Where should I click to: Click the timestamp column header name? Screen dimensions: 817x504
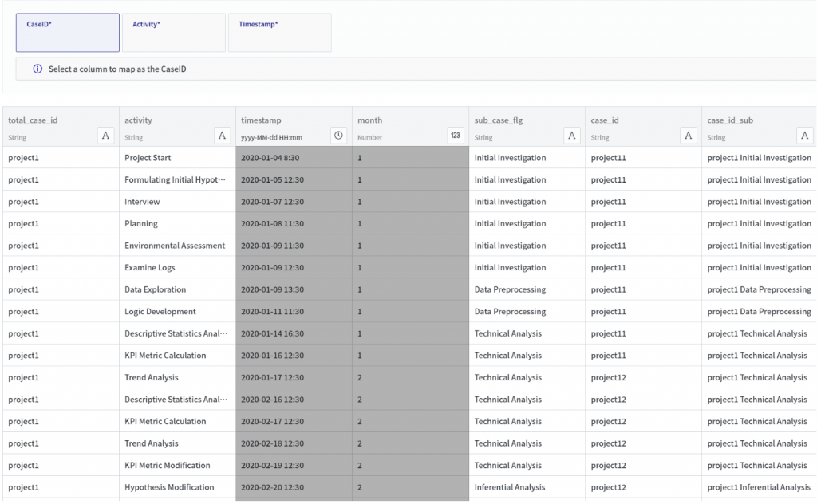pos(261,120)
